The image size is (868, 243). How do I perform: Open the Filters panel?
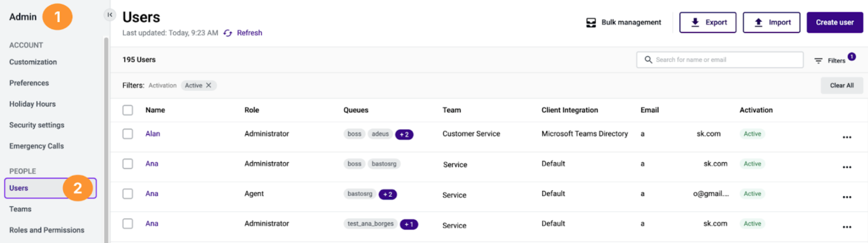pyautogui.click(x=834, y=60)
